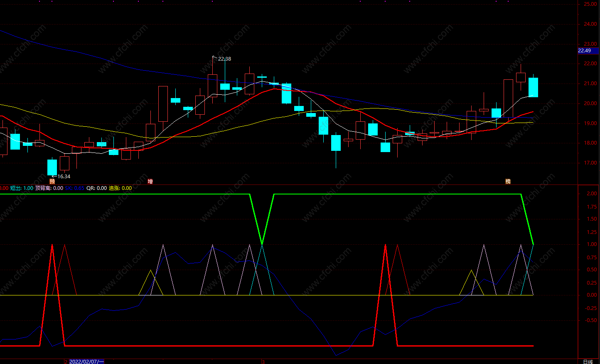The height and width of the screenshot is (364, 600).
Task: Select the 追涨: 0.00 indicator value
Action: pos(120,188)
